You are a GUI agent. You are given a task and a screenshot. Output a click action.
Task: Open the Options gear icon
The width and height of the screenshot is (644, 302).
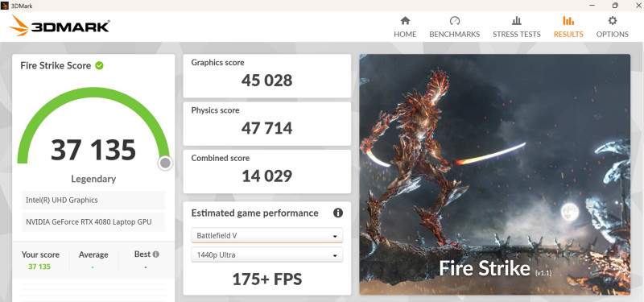pos(612,21)
